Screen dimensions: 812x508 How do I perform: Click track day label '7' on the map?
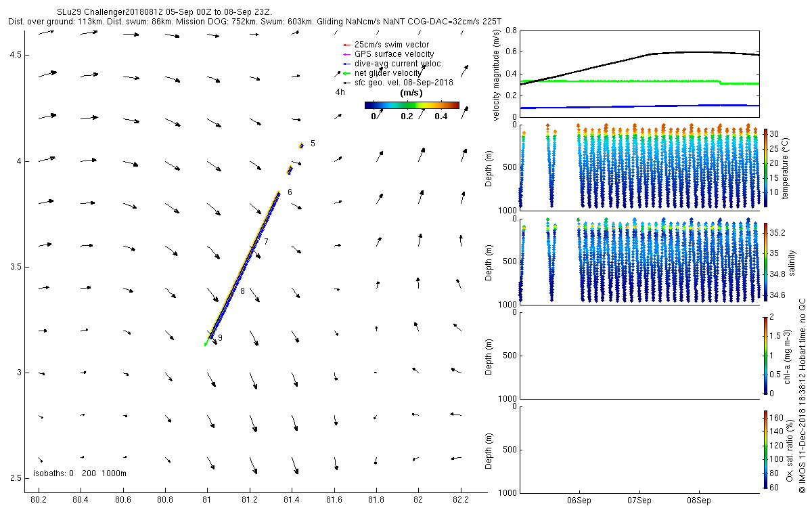(266, 242)
